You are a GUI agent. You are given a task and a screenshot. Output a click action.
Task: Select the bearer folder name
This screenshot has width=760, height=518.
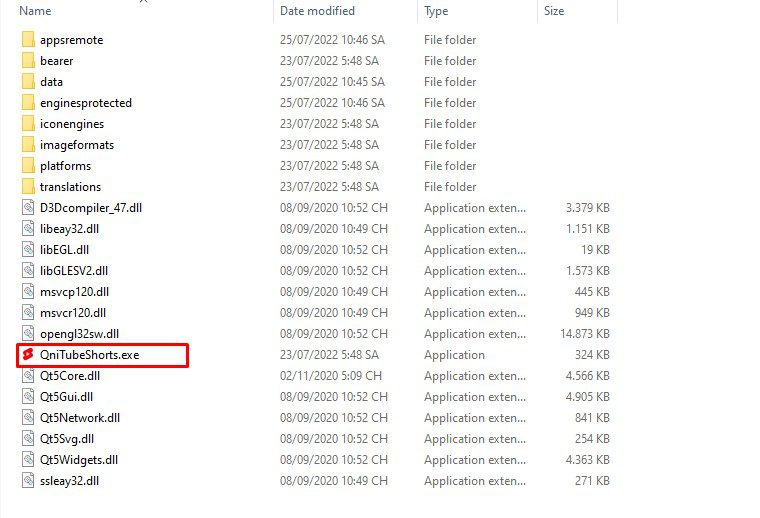pos(57,61)
